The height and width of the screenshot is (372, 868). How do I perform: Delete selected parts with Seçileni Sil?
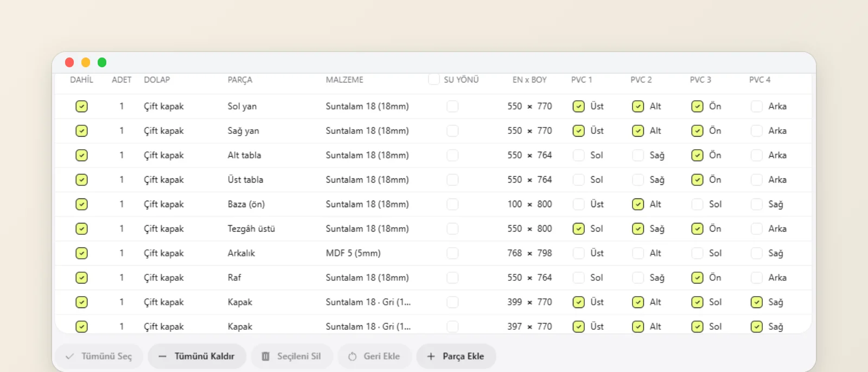coord(292,356)
